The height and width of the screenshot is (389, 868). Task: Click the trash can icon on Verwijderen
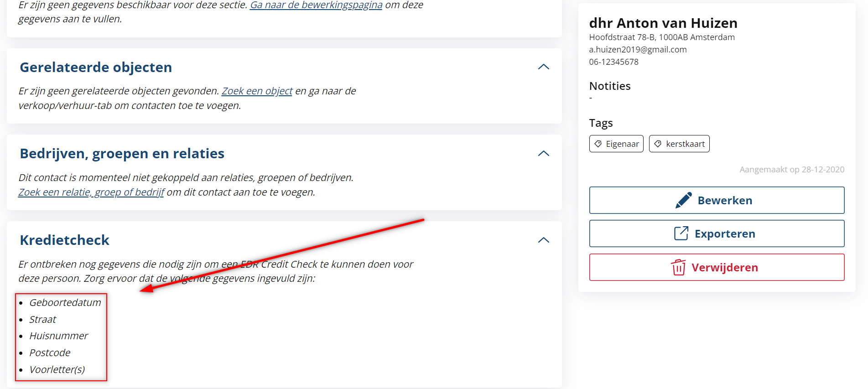coord(678,267)
